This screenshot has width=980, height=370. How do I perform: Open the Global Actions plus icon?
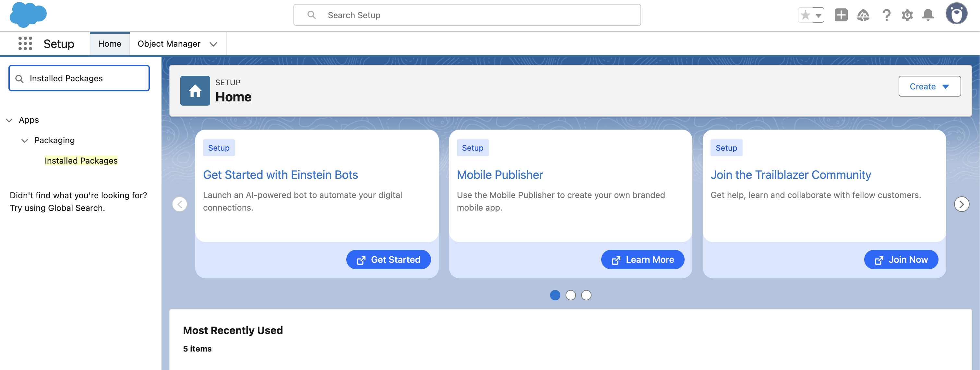841,15
